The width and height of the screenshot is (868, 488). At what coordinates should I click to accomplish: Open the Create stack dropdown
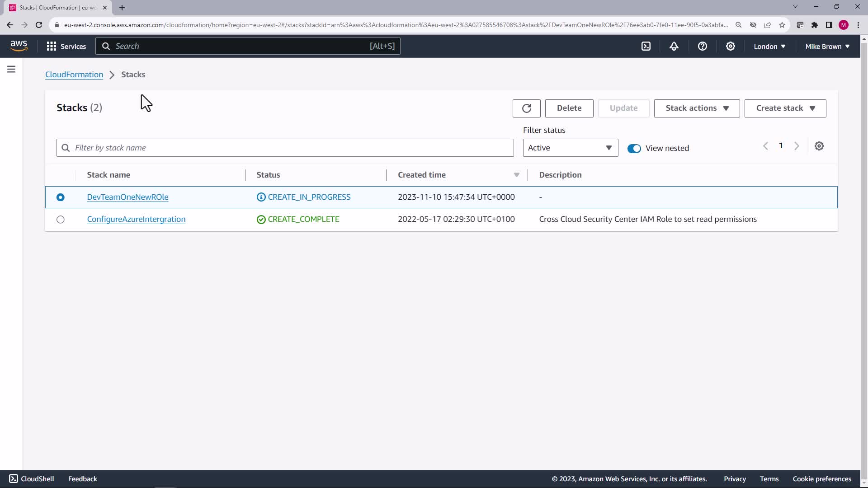pyautogui.click(x=785, y=108)
